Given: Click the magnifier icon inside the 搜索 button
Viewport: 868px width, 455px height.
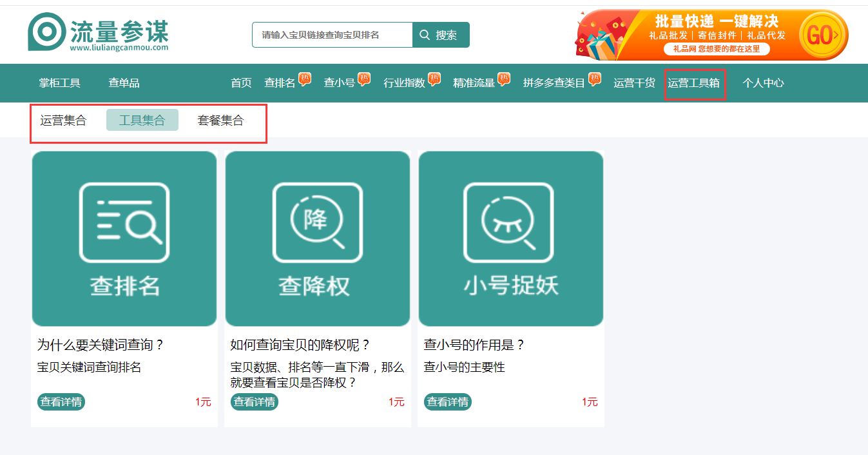Looking at the screenshot, I should coord(423,34).
